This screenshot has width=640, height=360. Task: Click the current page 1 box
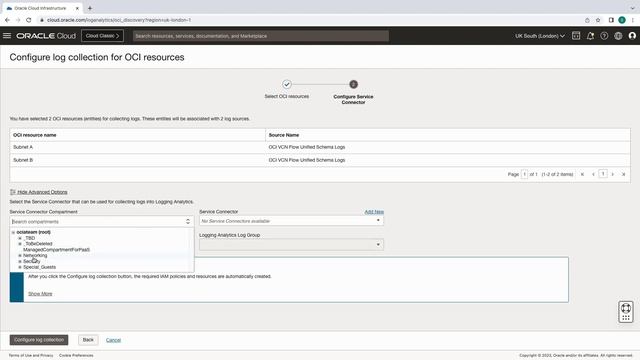pyautogui.click(x=603, y=174)
